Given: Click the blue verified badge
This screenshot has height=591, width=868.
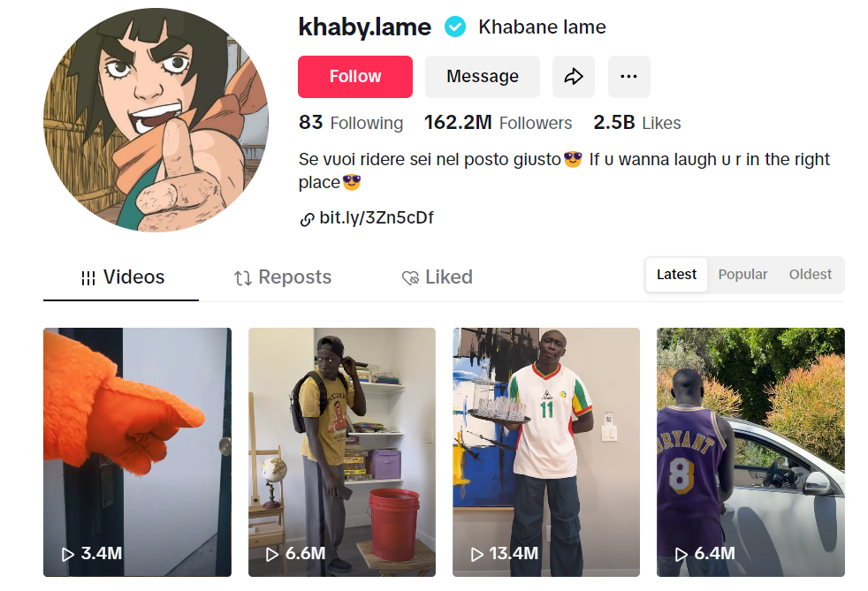Looking at the screenshot, I should click(455, 27).
